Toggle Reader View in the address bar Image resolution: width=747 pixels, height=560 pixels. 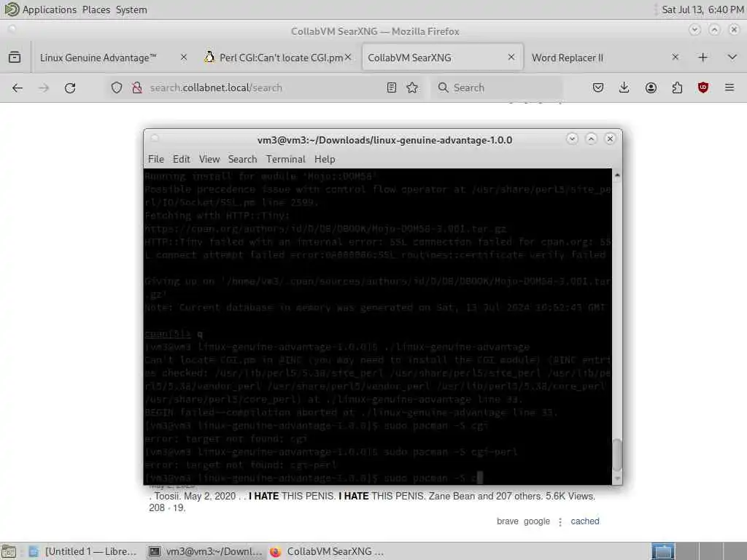click(392, 87)
